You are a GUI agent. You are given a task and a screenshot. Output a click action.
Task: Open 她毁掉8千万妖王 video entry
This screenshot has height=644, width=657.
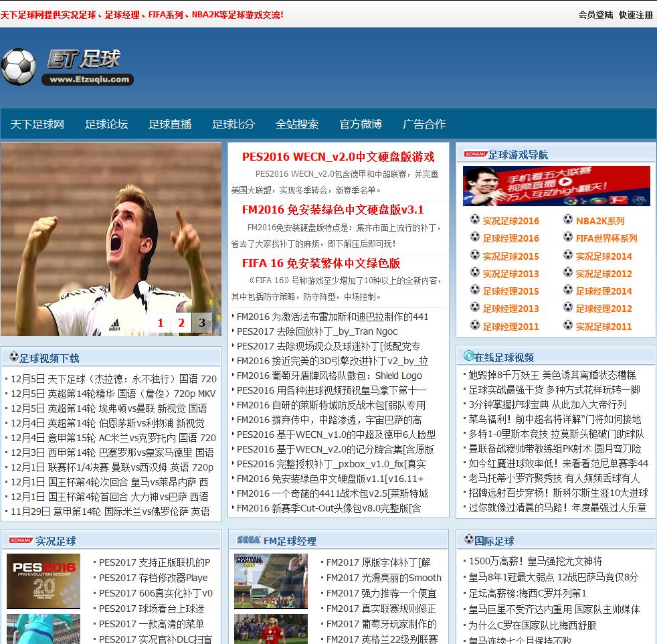pos(552,375)
